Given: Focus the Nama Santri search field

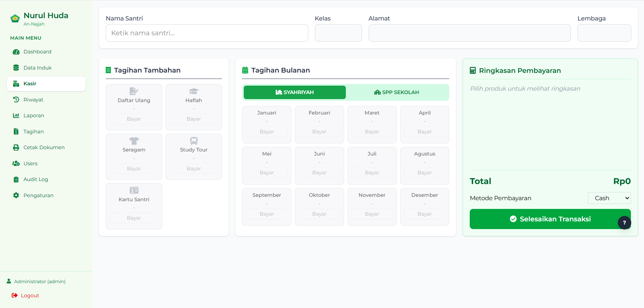Looking at the screenshot, I should point(207,33).
